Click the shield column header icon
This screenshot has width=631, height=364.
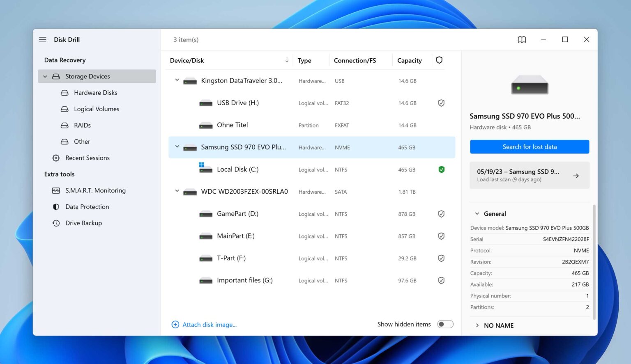[x=439, y=60]
